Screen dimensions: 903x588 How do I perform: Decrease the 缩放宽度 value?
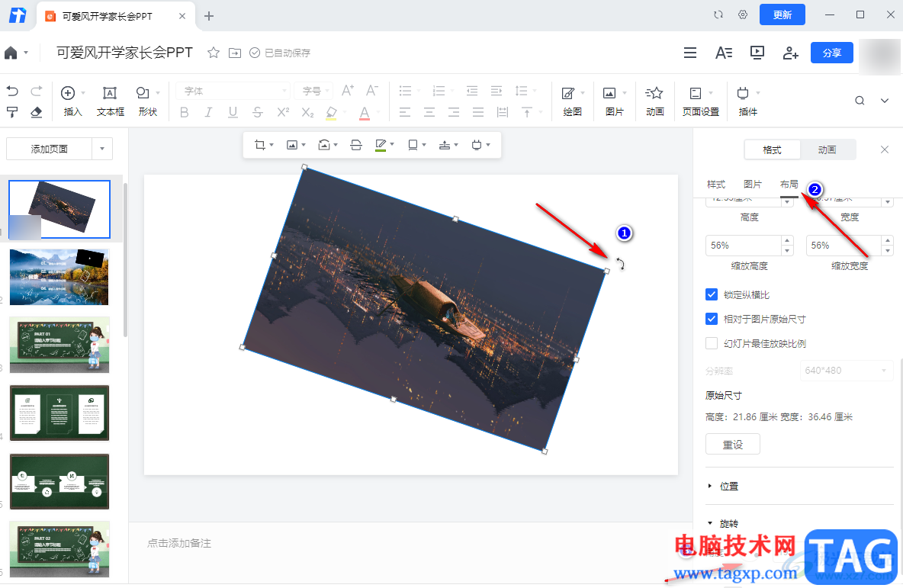[888, 250]
